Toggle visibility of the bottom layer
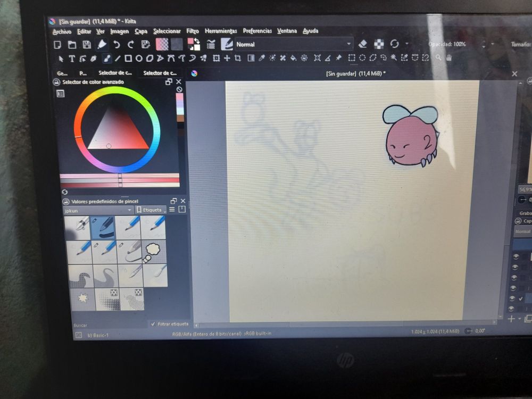Viewport: 532px width, 399px height. 511,309
